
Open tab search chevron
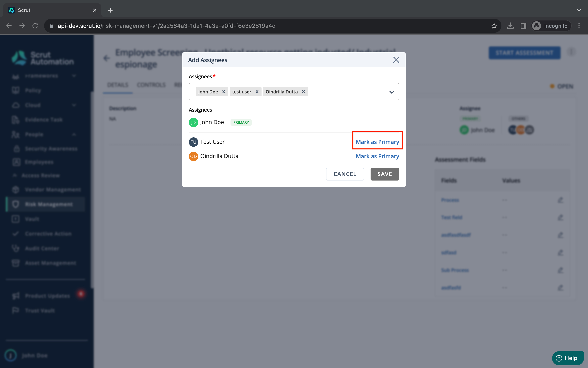(x=579, y=10)
